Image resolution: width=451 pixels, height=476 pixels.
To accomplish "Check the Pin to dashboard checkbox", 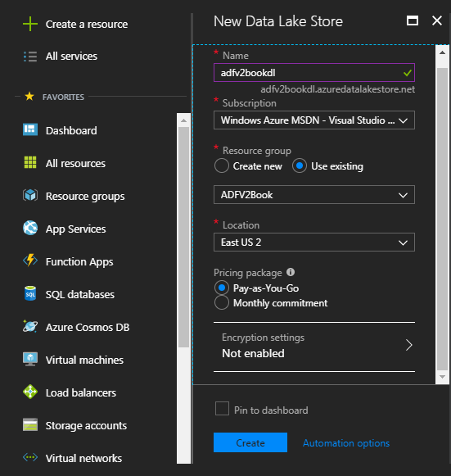I will pos(222,409).
